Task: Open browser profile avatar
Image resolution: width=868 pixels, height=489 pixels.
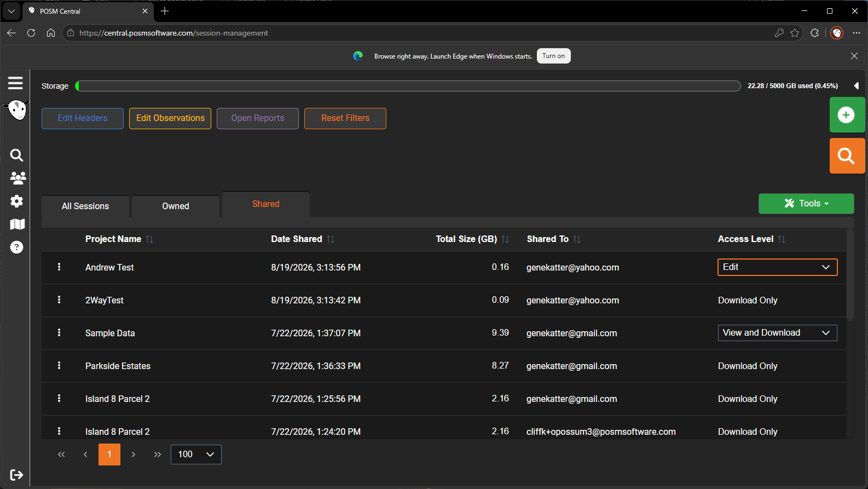Action: [837, 33]
